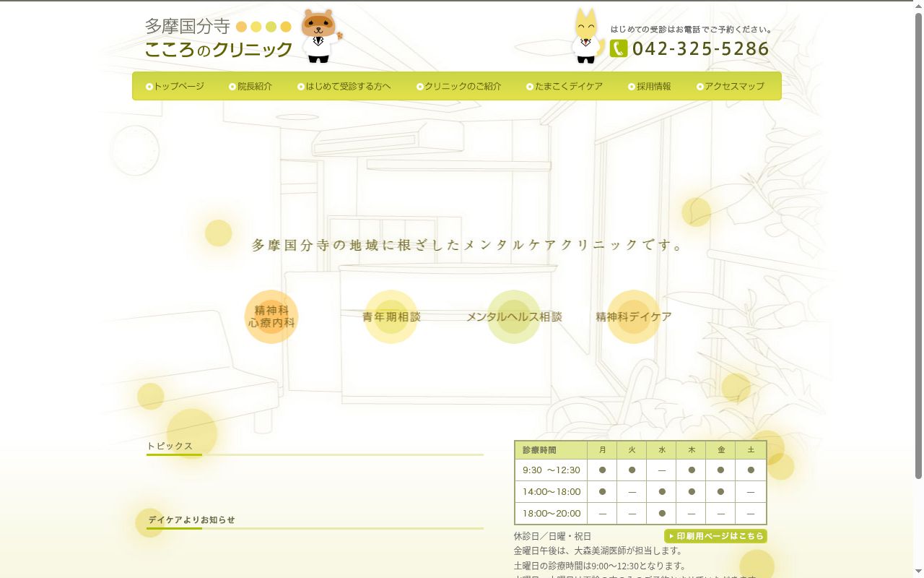Viewport: 924px width, 578px height.
Task: Open the はじめて受診する方へ menu item
Action: (344, 86)
